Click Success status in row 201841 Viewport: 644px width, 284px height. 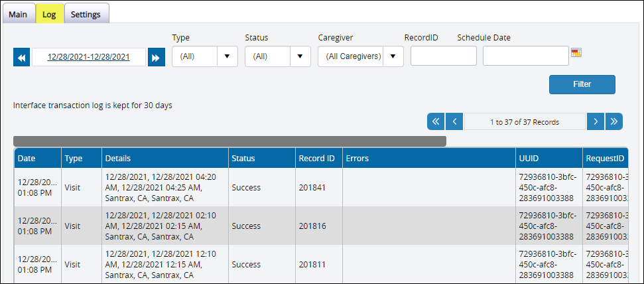tap(262, 187)
